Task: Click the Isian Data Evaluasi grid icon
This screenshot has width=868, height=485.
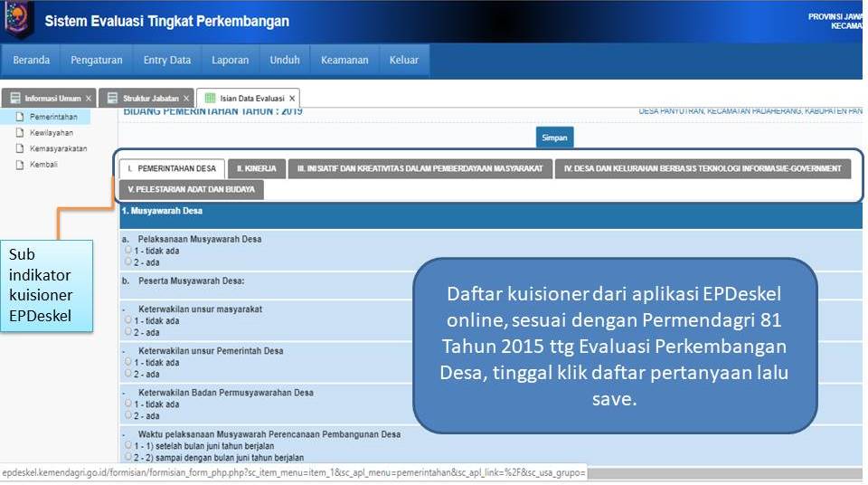Action: click(211, 98)
